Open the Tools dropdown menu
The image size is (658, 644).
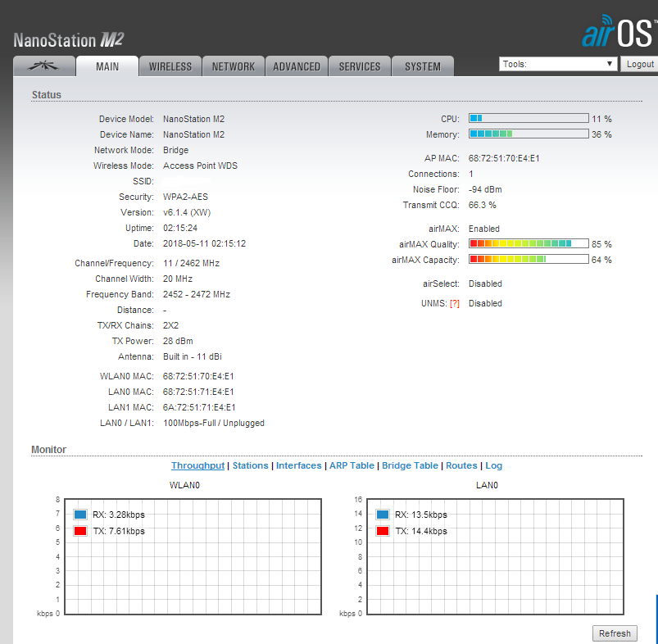558,64
